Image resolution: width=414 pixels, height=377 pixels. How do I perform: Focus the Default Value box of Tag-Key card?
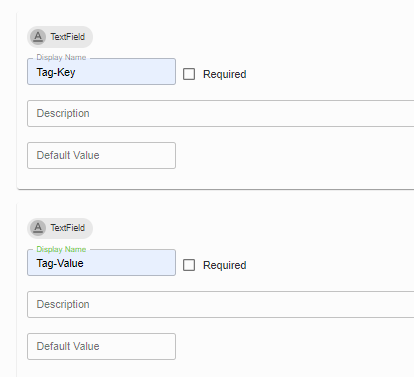click(101, 155)
